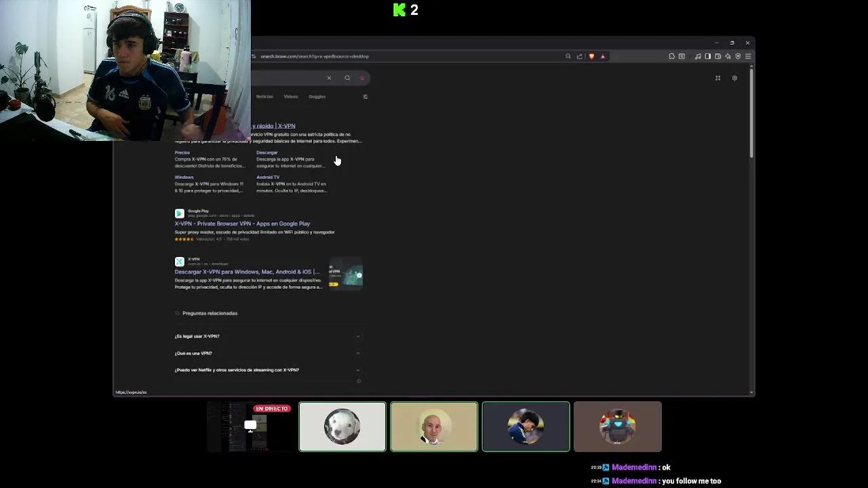The height and width of the screenshot is (488, 868).
Task: Open the search filters slider icon
Action: [x=365, y=96]
